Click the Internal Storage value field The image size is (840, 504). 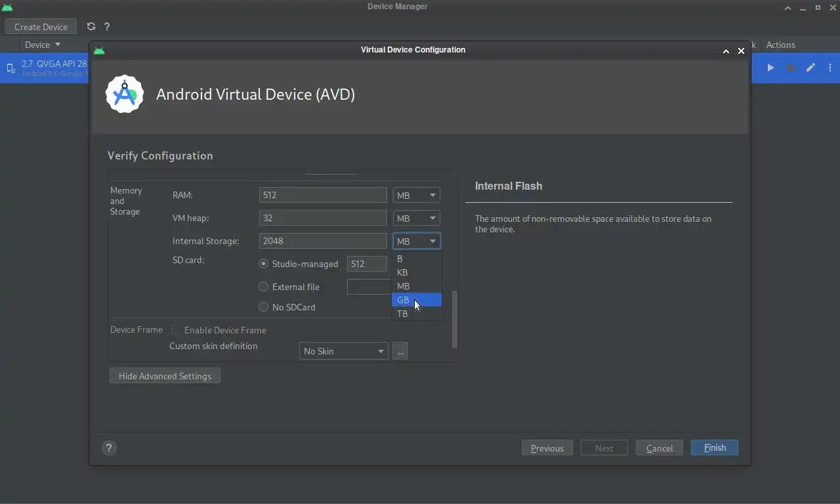point(323,241)
